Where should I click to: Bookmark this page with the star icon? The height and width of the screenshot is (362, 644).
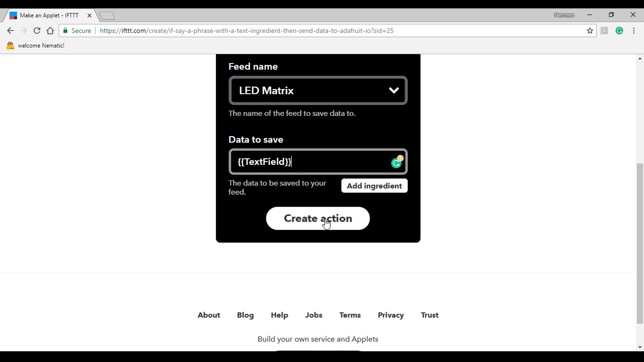(590, 31)
